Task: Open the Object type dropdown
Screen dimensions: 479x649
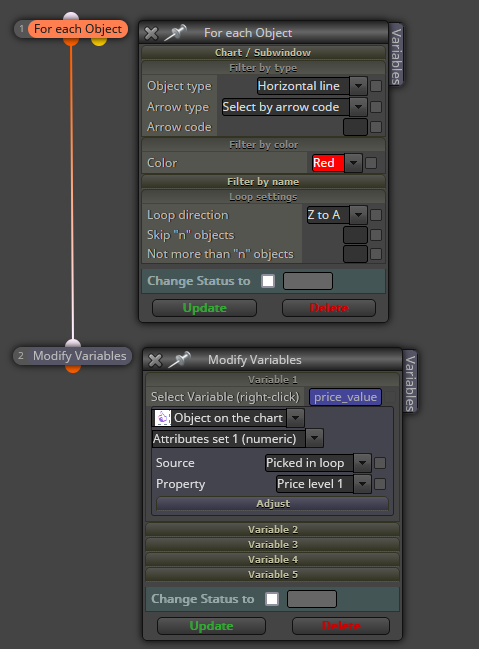Action: [358, 86]
